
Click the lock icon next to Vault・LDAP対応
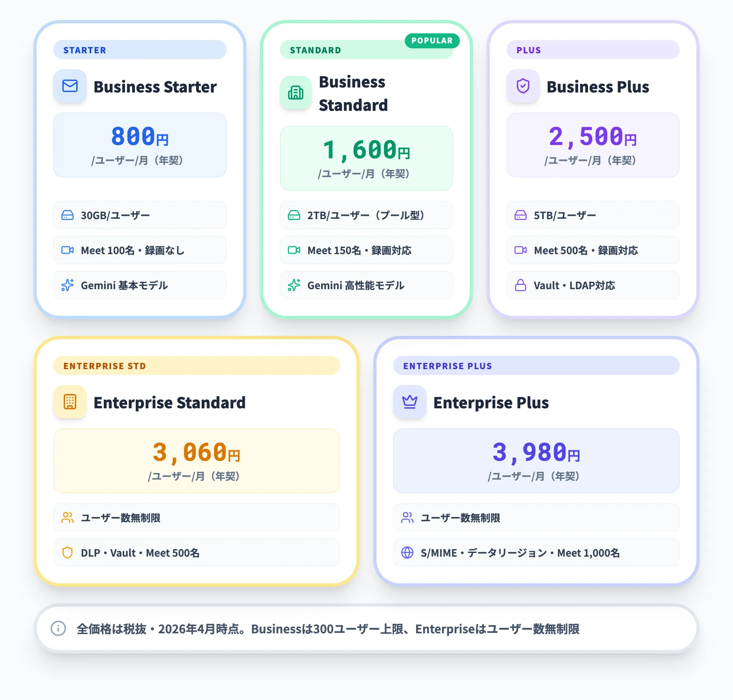521,285
